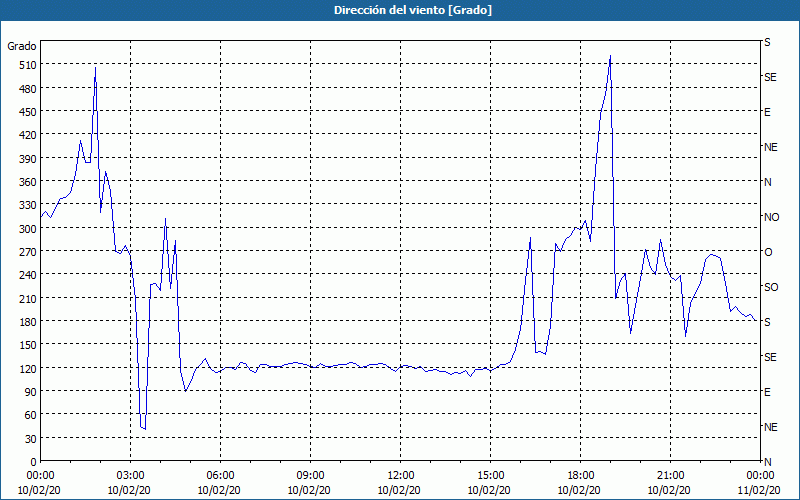Click the O compass label

click(768, 252)
